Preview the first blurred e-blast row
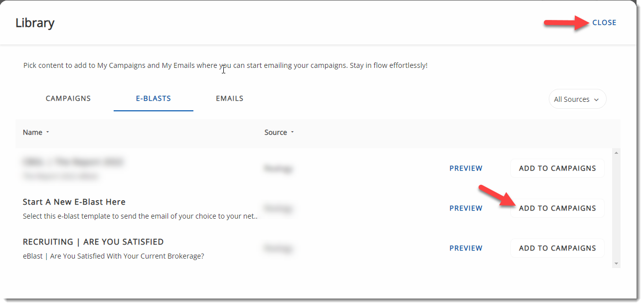The width and height of the screenshot is (644, 306). coord(466,168)
